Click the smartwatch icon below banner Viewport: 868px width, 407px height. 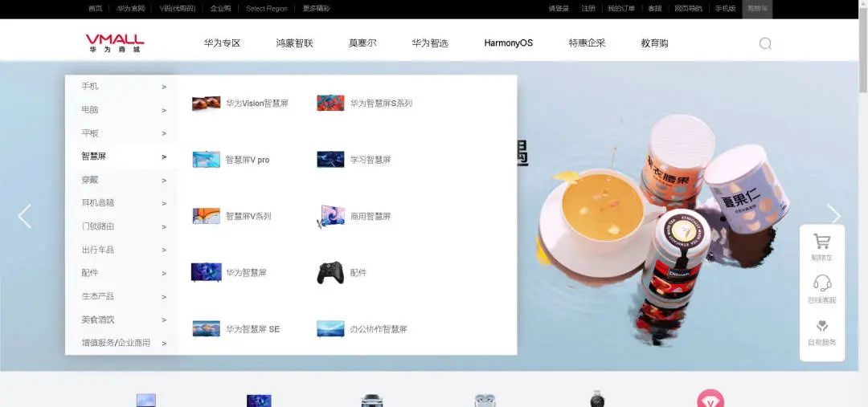tap(596, 399)
